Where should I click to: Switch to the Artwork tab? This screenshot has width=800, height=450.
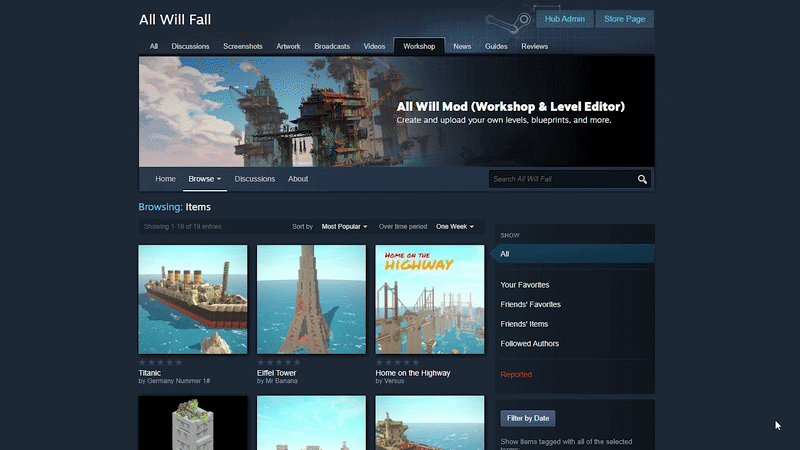(x=288, y=46)
